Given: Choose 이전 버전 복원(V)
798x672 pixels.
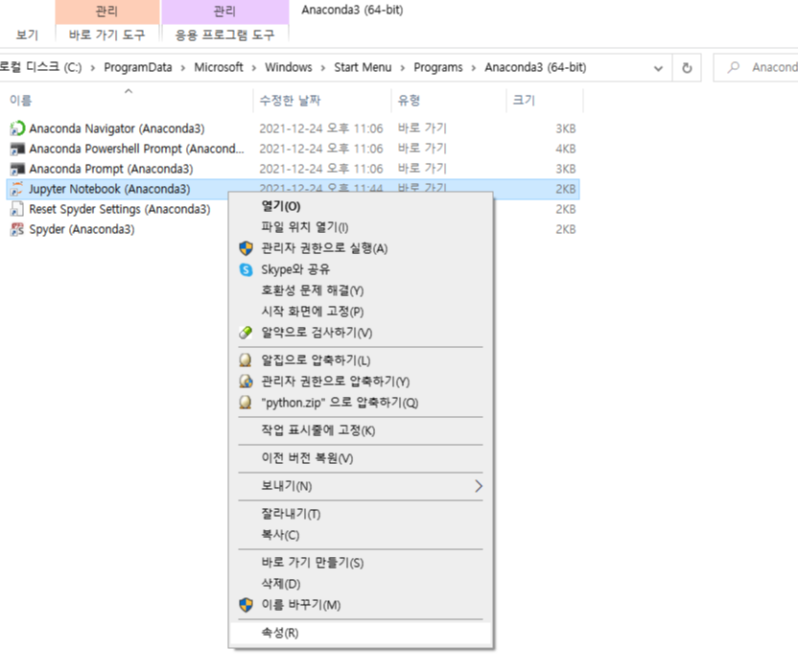Looking at the screenshot, I should tap(361, 458).
